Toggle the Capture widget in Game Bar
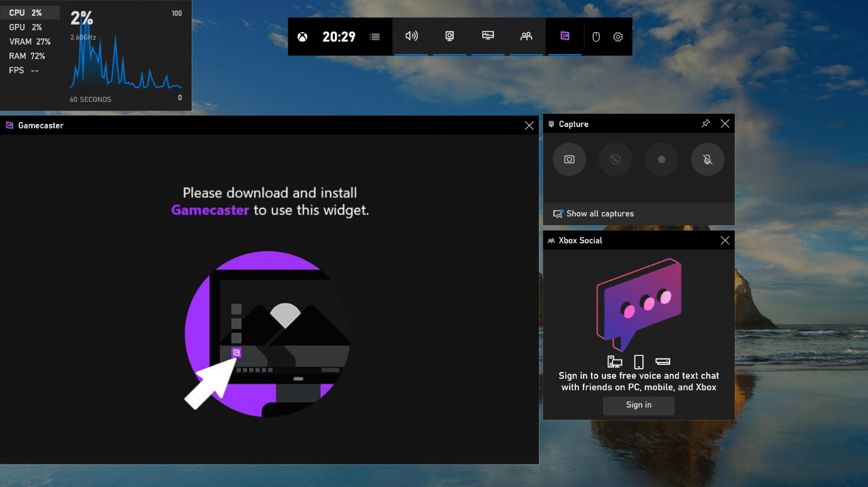Screen dimensions: 868x487 pyautogui.click(x=449, y=36)
